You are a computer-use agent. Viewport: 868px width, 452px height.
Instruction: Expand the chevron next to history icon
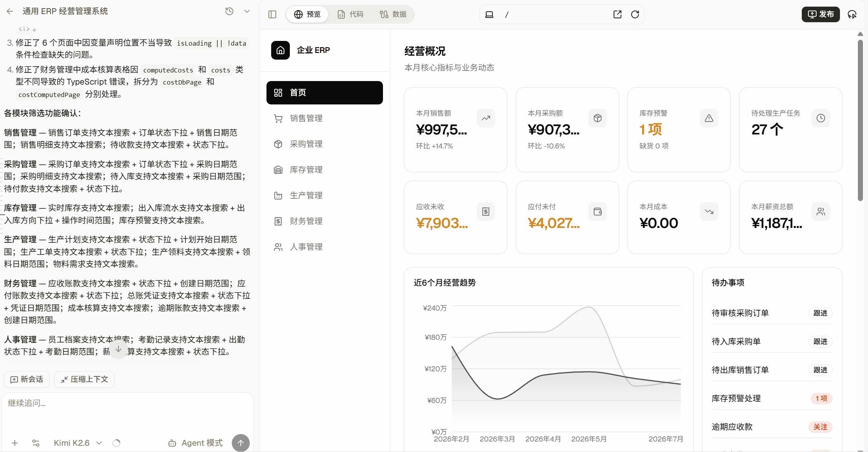coord(247,11)
